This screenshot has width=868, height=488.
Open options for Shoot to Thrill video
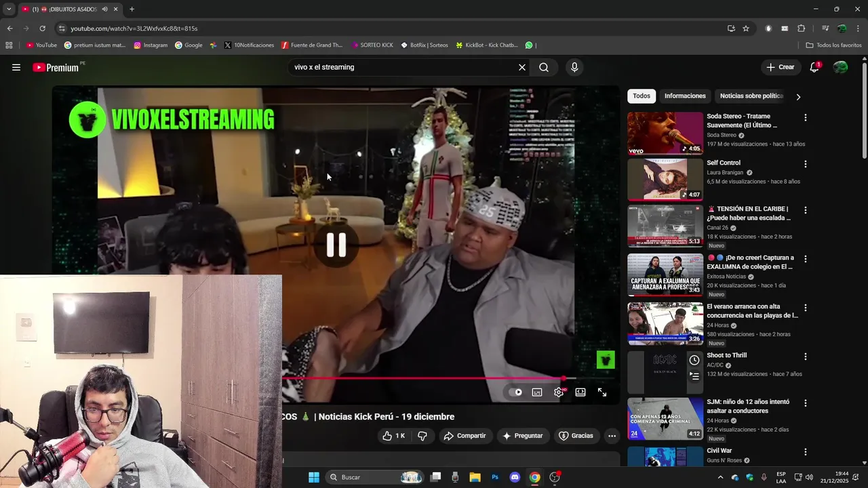[x=805, y=357]
